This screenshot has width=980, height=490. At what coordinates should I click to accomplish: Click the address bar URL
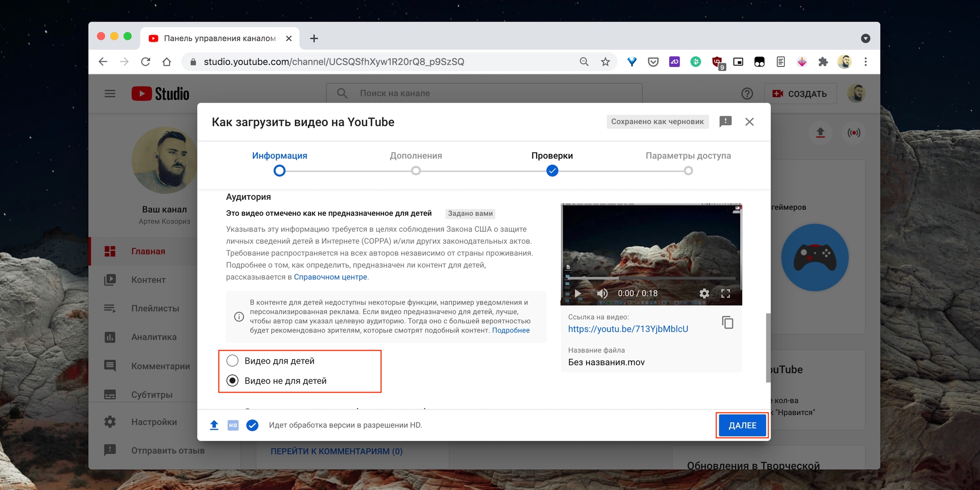[x=334, y=62]
